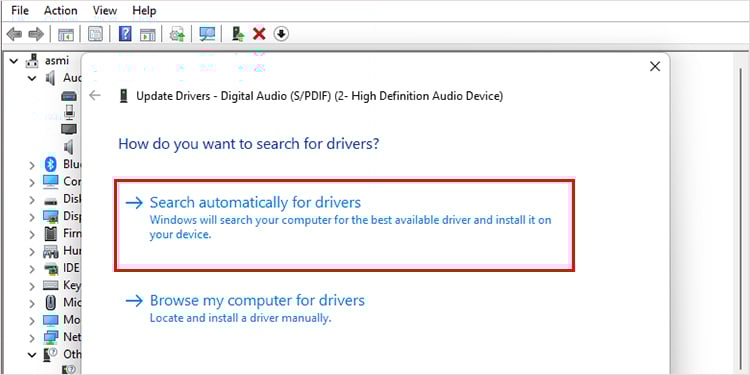Click the 'How do you want to search' heading
The width and height of the screenshot is (750, 375).
pyautogui.click(x=249, y=143)
